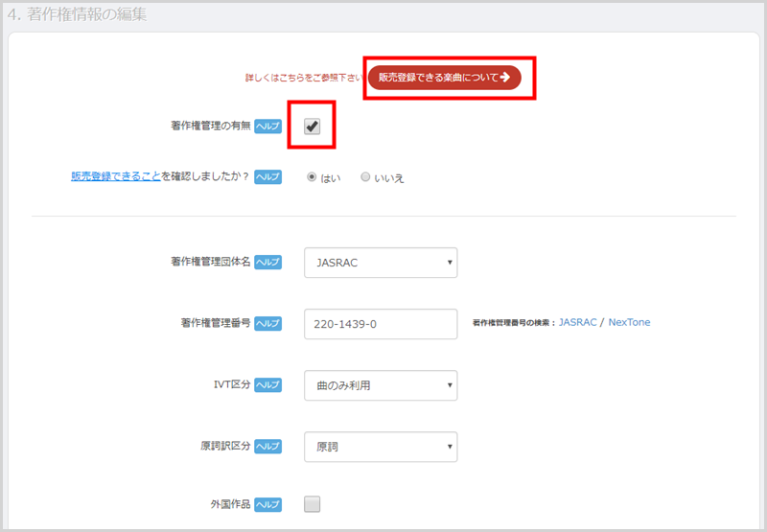Open help for 著作権管理団体名
Screen dimensions: 767x532
click(x=267, y=262)
